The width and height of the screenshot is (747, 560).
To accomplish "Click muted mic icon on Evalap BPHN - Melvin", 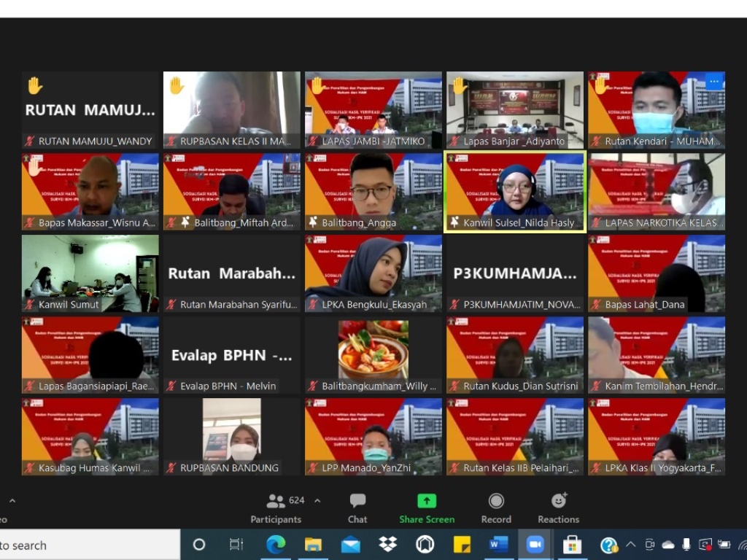I will (x=171, y=386).
